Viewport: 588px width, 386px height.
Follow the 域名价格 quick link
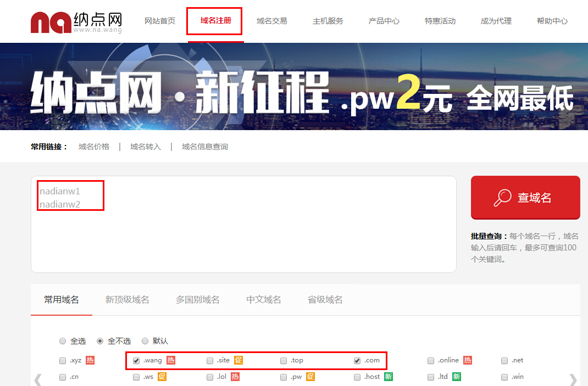coord(94,147)
